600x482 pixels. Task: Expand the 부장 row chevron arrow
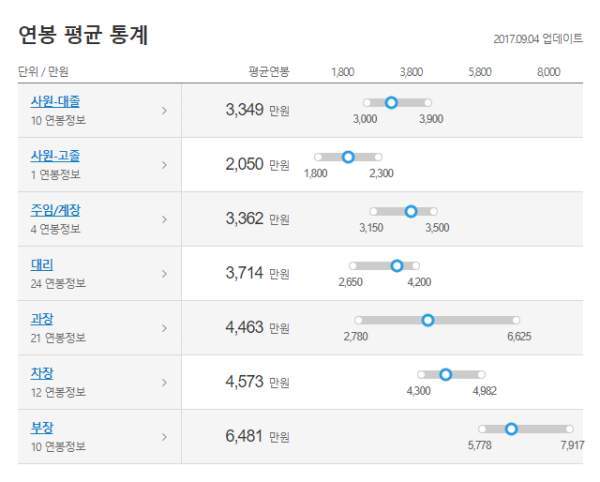click(x=164, y=437)
